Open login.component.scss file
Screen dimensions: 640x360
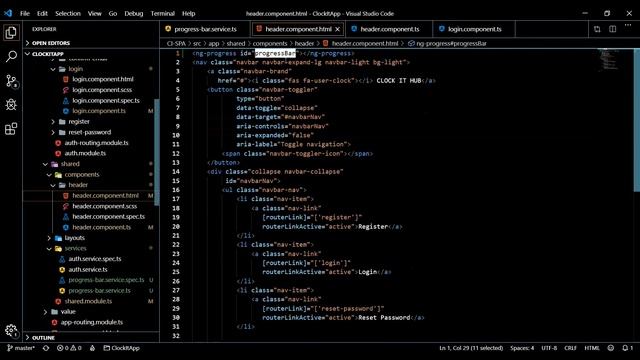(102, 90)
